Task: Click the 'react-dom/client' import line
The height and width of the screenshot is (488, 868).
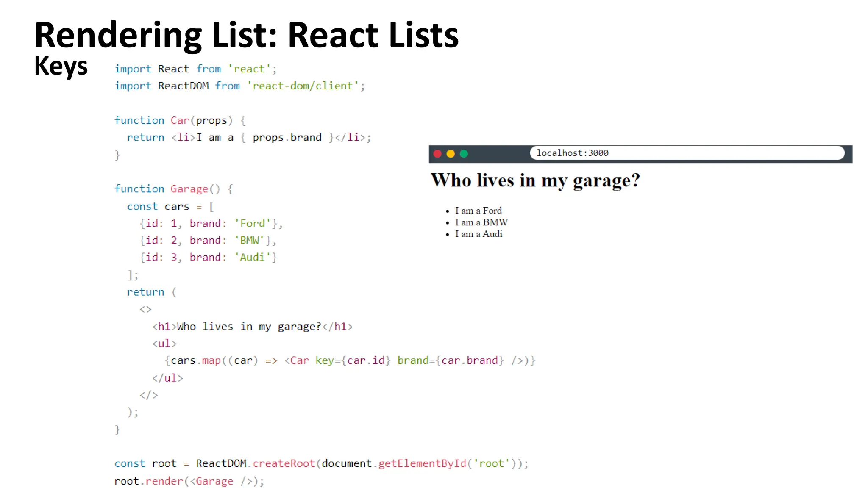Action: pos(239,86)
